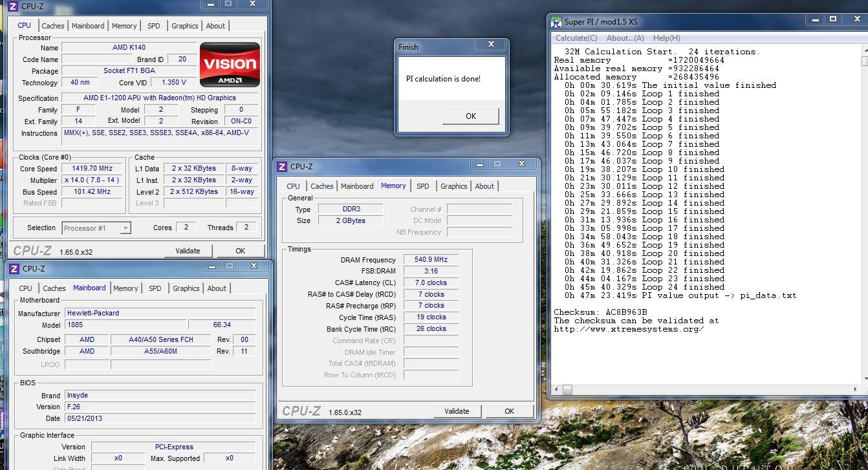Click the Hewlett-Packard manufacturer field
The width and height of the screenshot is (868, 470).
(x=160, y=313)
